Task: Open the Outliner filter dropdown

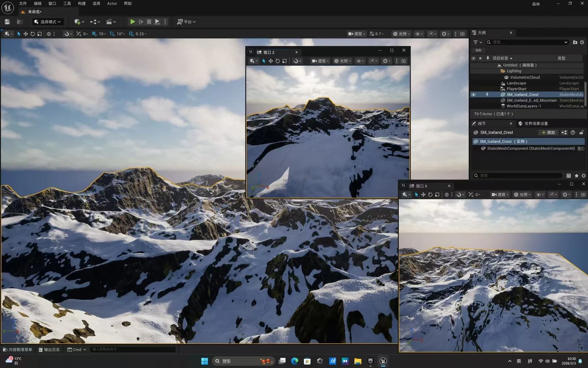Action: pos(478,42)
